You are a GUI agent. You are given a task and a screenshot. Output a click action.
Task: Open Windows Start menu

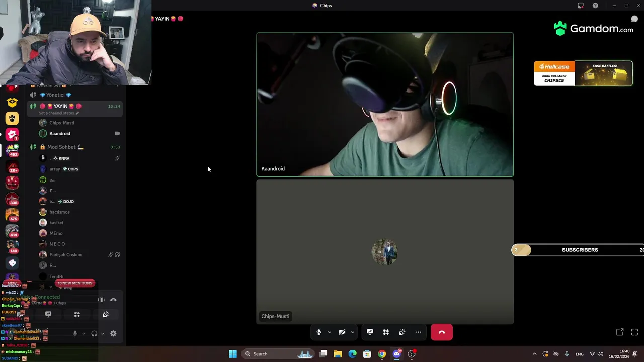click(233, 354)
